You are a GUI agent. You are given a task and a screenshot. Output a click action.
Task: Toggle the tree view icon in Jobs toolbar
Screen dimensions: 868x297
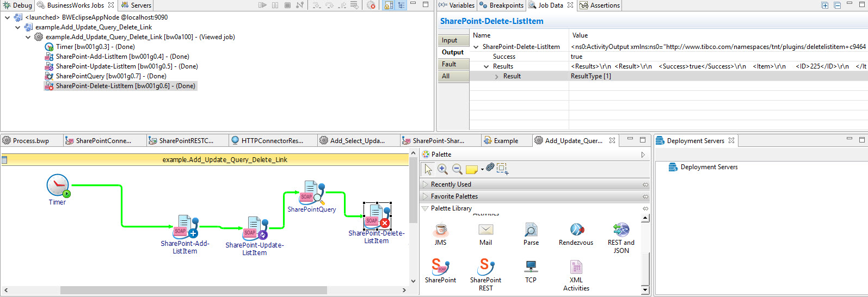tap(401, 5)
